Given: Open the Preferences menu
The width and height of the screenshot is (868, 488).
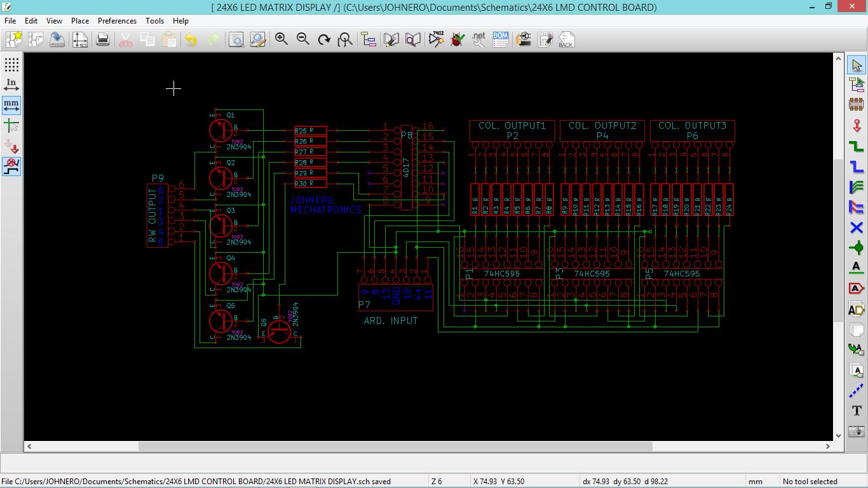Looking at the screenshot, I should click(x=117, y=21).
